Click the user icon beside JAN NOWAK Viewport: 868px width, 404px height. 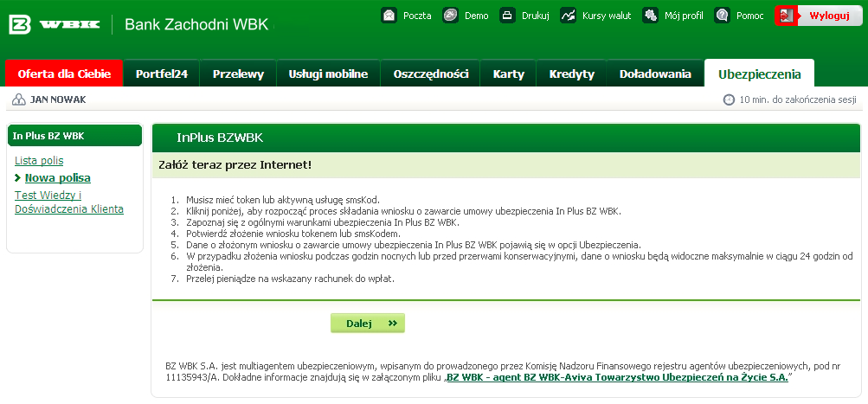click(x=19, y=100)
